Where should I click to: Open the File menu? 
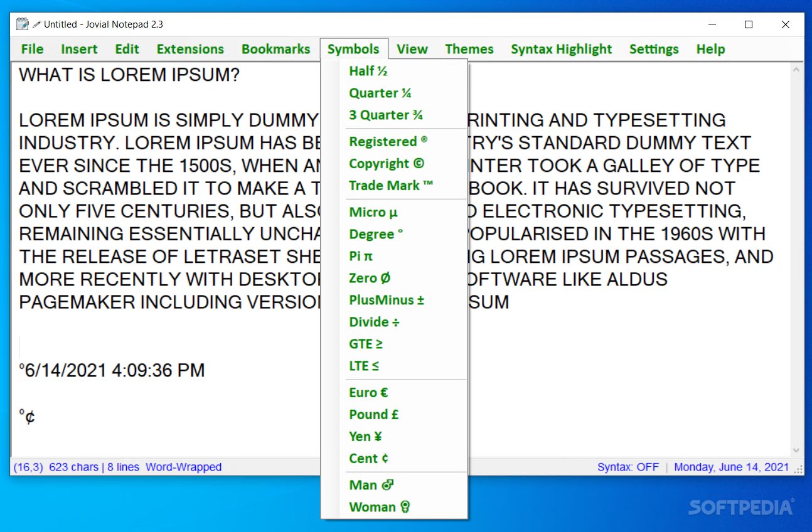click(x=32, y=49)
